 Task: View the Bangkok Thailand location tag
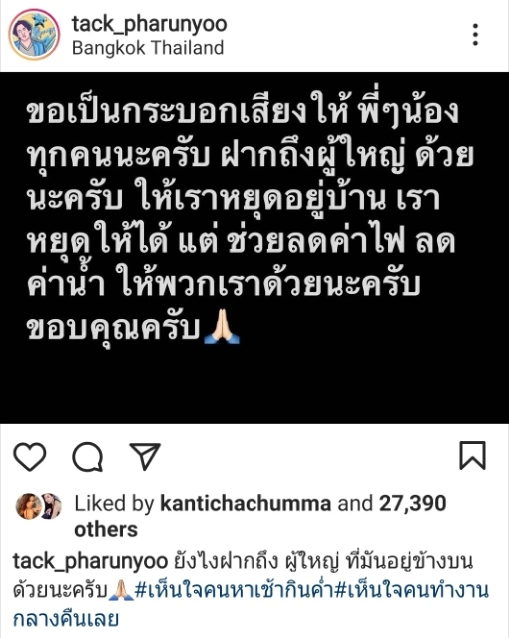pos(148,48)
